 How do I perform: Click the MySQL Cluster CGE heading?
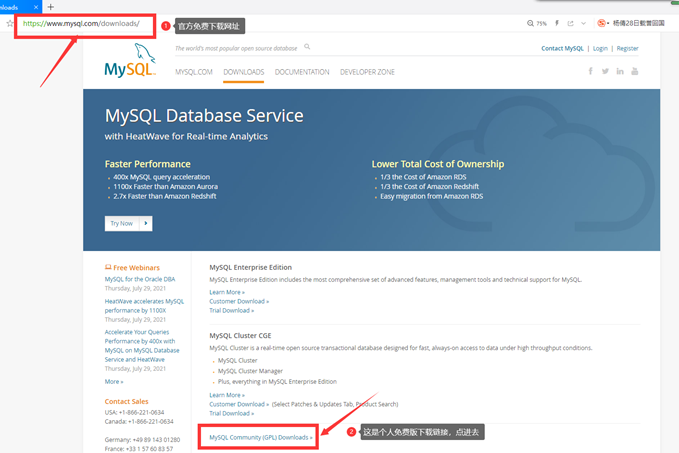point(240,336)
